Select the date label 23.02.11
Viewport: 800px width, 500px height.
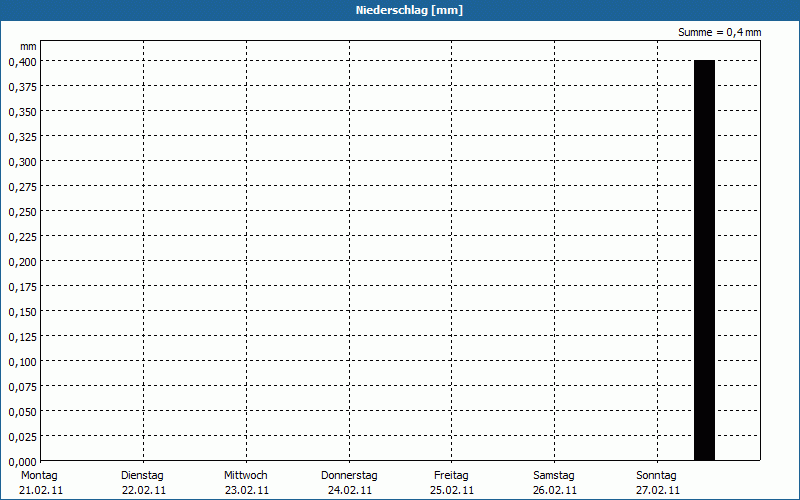pyautogui.click(x=246, y=490)
